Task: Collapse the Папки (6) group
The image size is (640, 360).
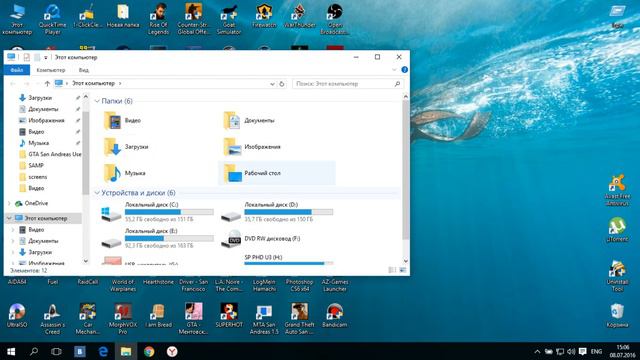Action: (x=97, y=101)
